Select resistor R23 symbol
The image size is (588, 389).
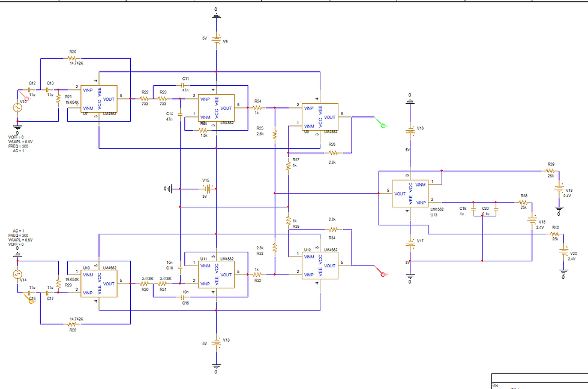163,99
